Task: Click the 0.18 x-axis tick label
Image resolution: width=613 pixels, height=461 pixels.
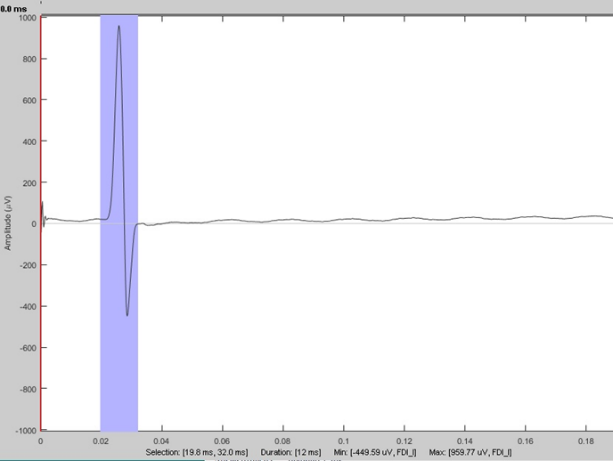Action: pos(586,441)
